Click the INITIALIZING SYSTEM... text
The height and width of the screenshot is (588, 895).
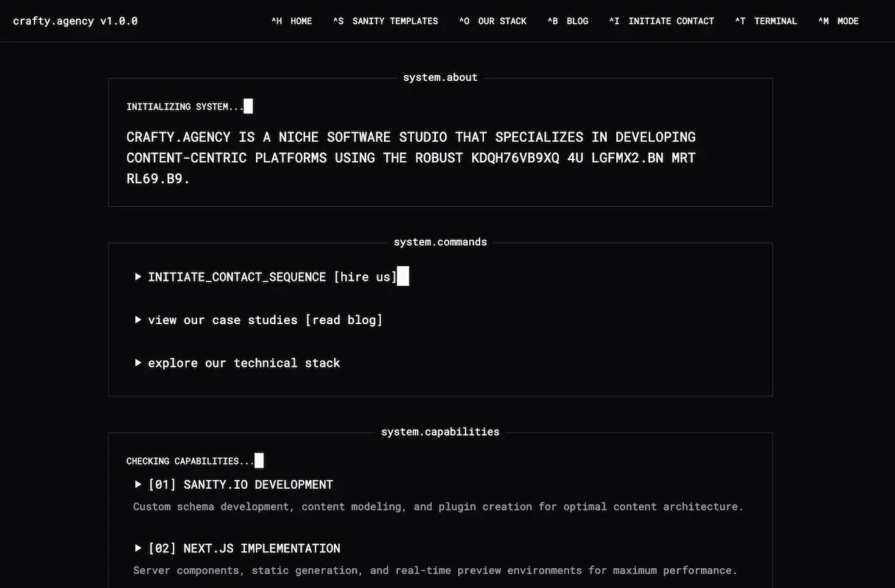[x=185, y=107]
